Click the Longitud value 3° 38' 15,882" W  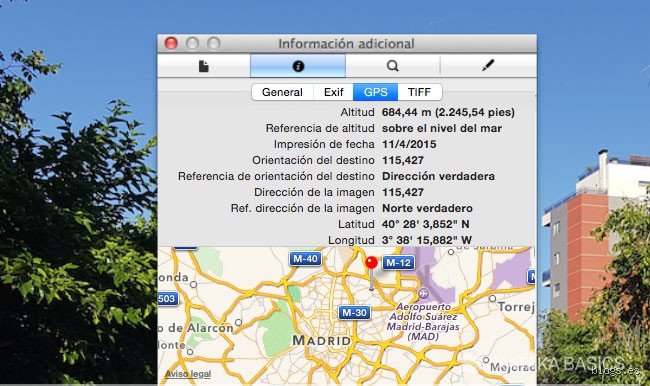[x=427, y=240]
